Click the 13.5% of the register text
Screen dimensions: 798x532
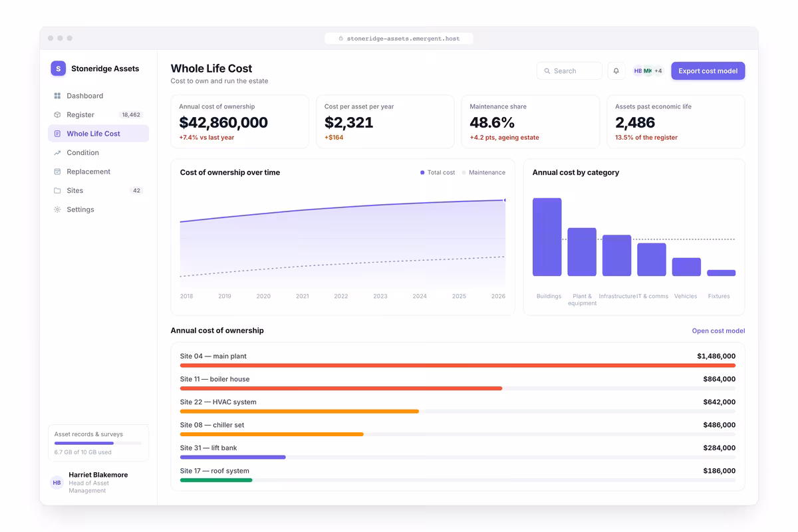click(646, 138)
